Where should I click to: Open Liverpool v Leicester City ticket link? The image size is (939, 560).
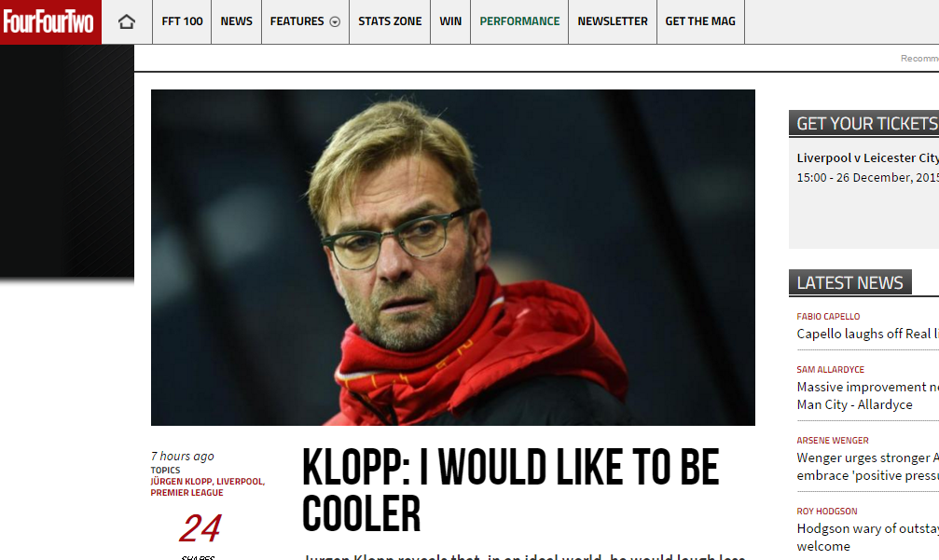point(868,158)
